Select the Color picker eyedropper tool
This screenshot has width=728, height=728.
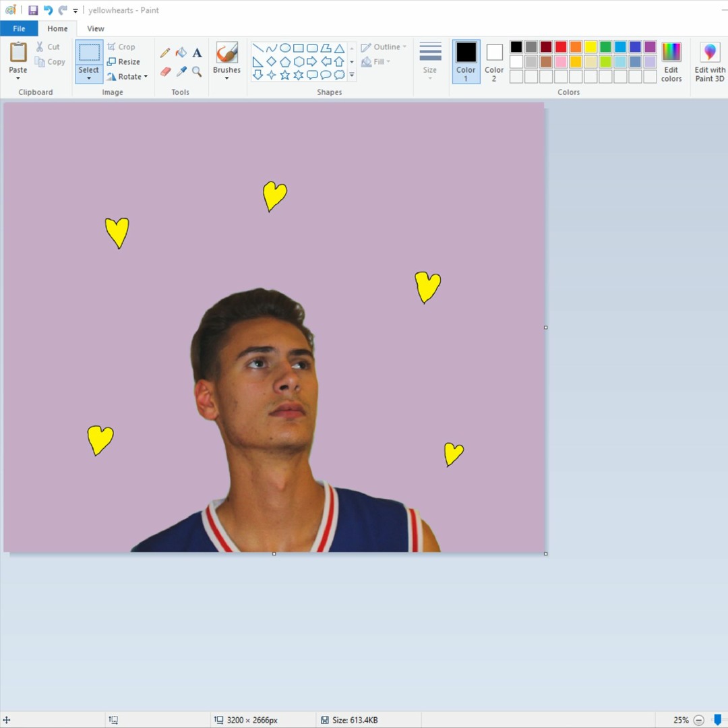tap(181, 71)
